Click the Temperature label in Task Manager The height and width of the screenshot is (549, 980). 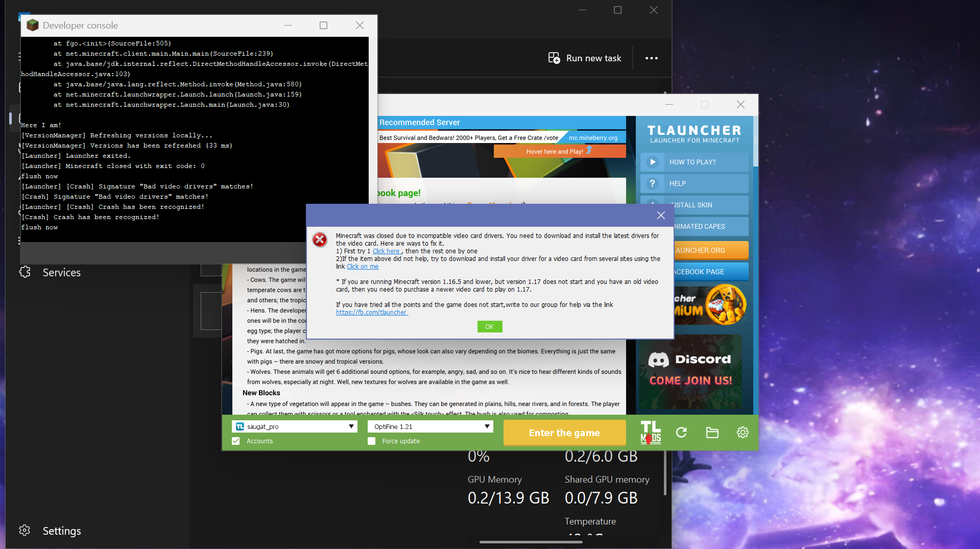pyautogui.click(x=590, y=521)
